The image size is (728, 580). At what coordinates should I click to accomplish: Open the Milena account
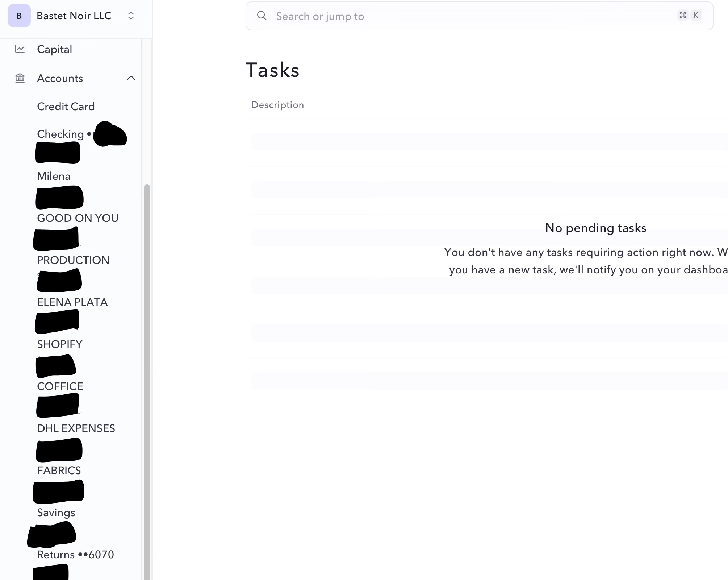54,176
